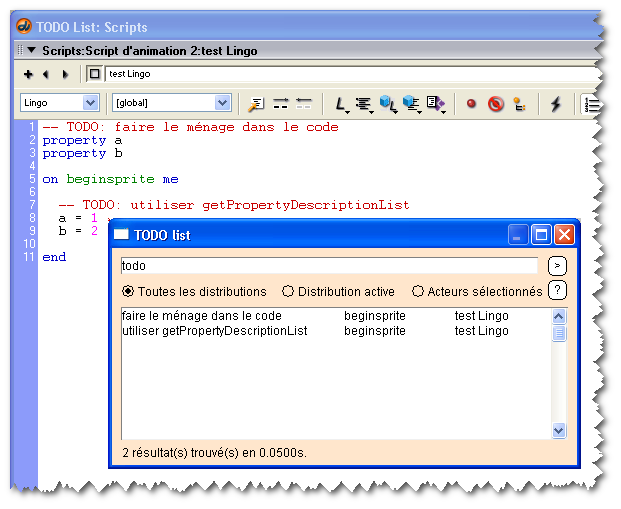The width and height of the screenshot is (621, 509).
Task: Open the categorized 3D Lingo menu icon
Action: (412, 105)
